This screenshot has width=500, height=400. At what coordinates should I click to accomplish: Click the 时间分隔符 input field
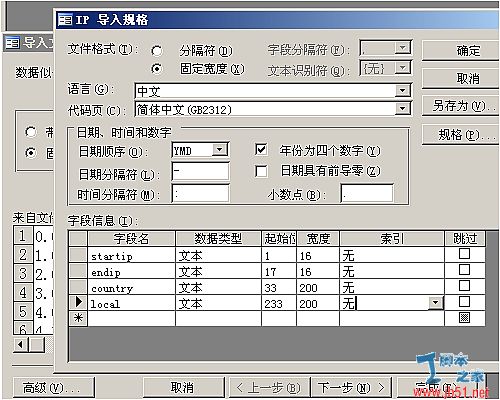[201, 194]
